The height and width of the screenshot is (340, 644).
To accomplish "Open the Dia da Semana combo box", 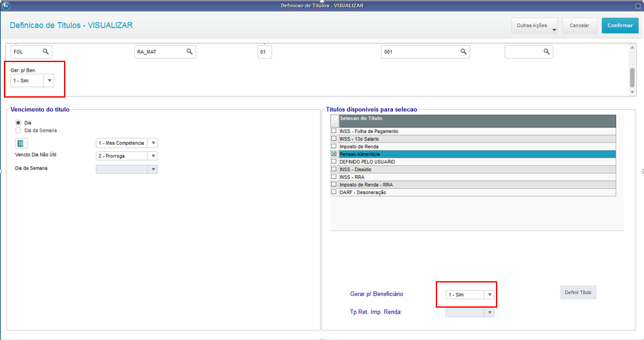I will click(x=153, y=169).
